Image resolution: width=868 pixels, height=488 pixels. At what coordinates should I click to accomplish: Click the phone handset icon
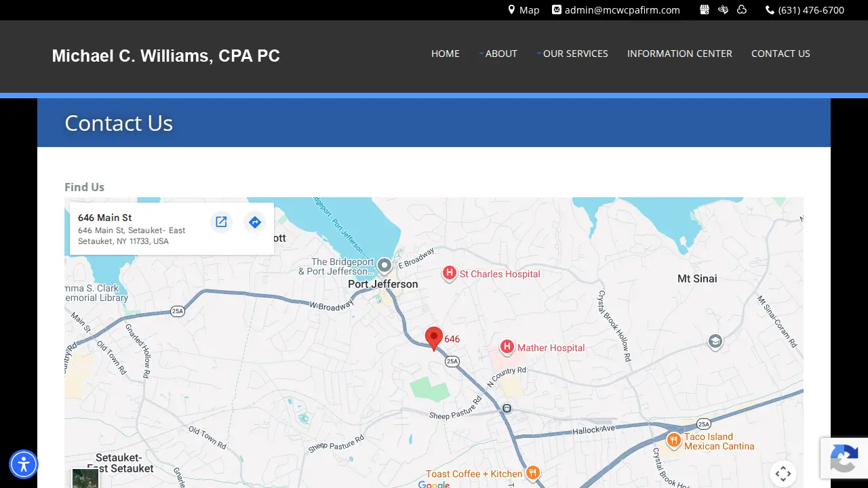[770, 10]
